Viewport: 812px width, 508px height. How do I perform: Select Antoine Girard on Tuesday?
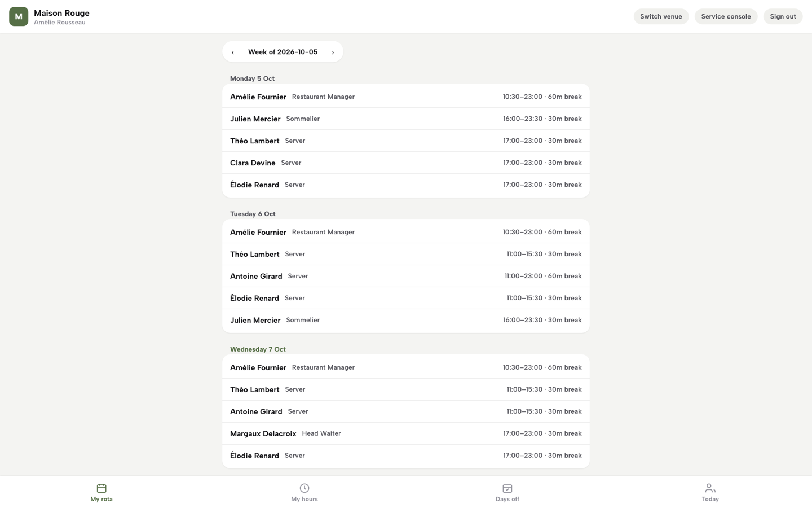406,276
